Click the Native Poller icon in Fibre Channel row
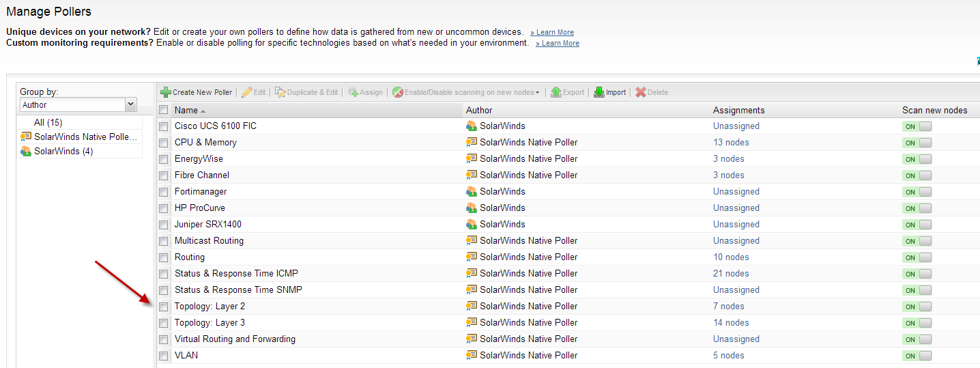The width and height of the screenshot is (980, 368). coord(472,175)
